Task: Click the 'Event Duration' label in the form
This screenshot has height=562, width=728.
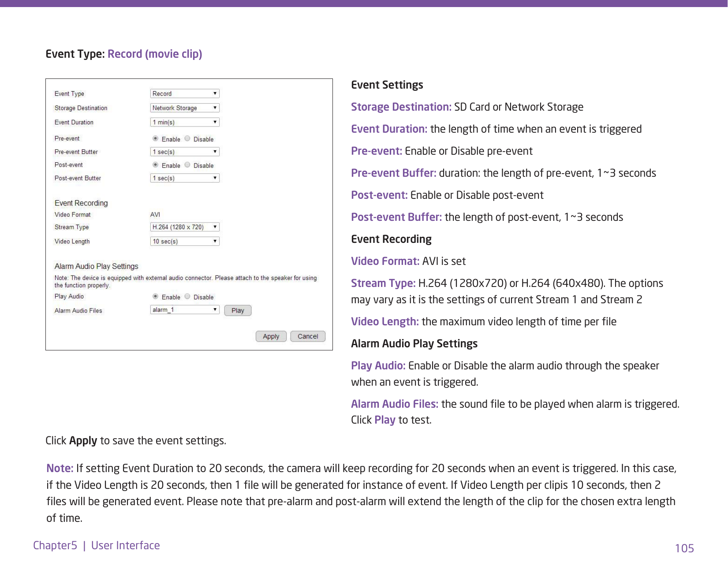Action: tap(74, 122)
